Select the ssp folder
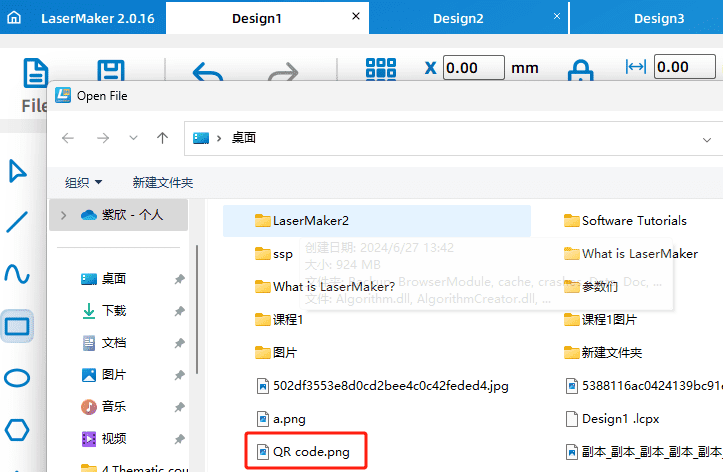This screenshot has width=723, height=472. (274, 254)
